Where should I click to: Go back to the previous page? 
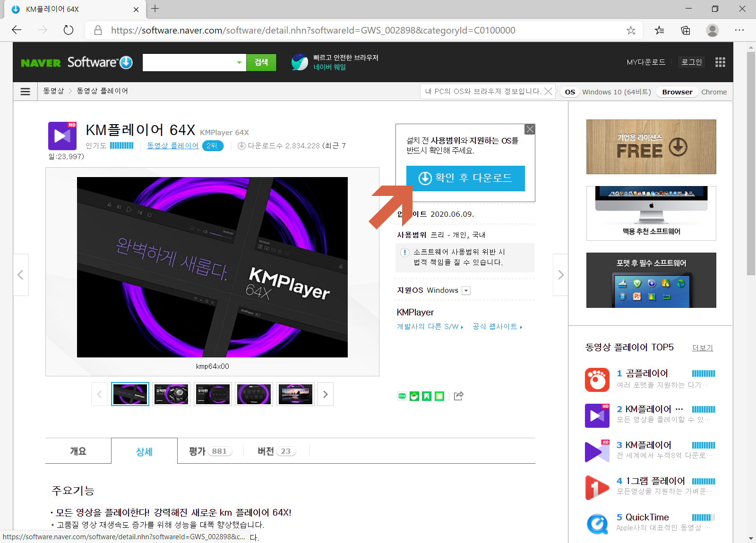(17, 30)
